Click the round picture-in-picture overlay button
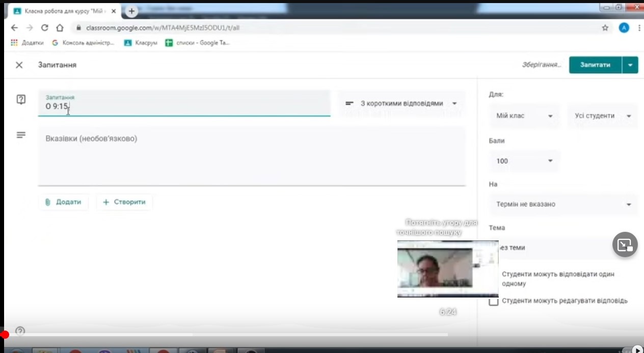644x353 pixels. pos(625,245)
